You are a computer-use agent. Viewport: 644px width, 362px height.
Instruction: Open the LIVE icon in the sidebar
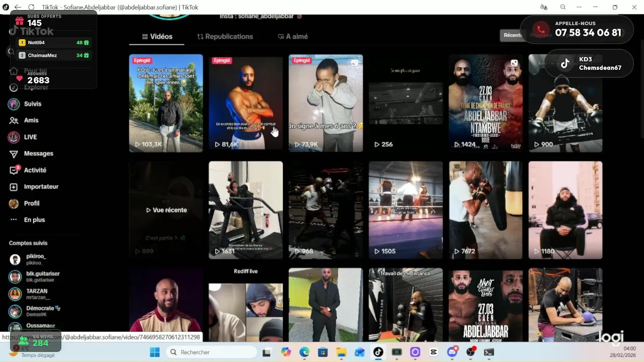[x=14, y=137]
